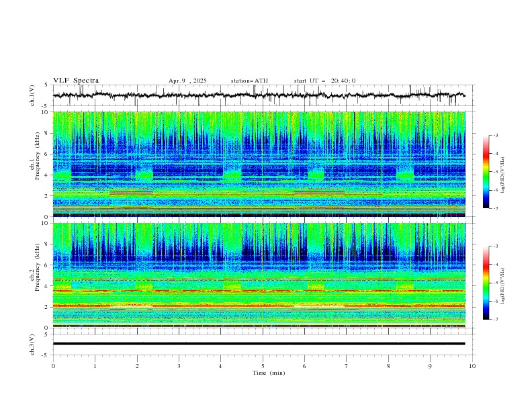The height and width of the screenshot is (411, 532).
Task: Select the "Time (min)" x-axis label
Action: coord(269,373)
